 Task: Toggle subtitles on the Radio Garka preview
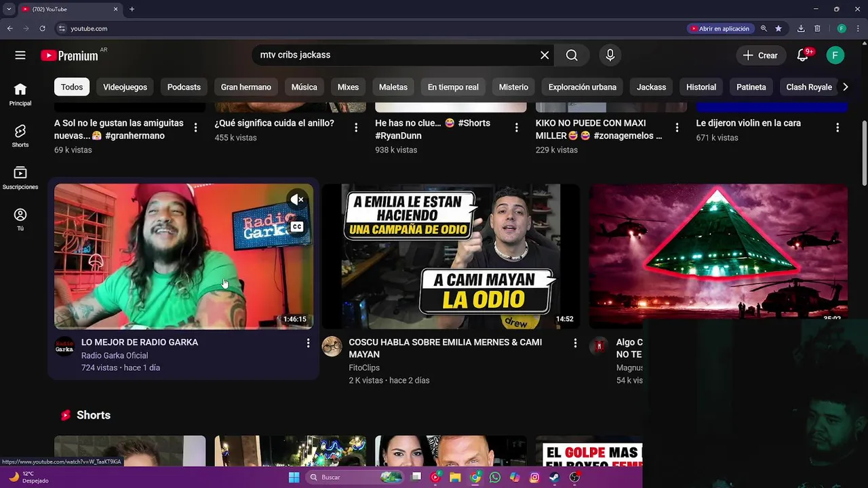(297, 227)
